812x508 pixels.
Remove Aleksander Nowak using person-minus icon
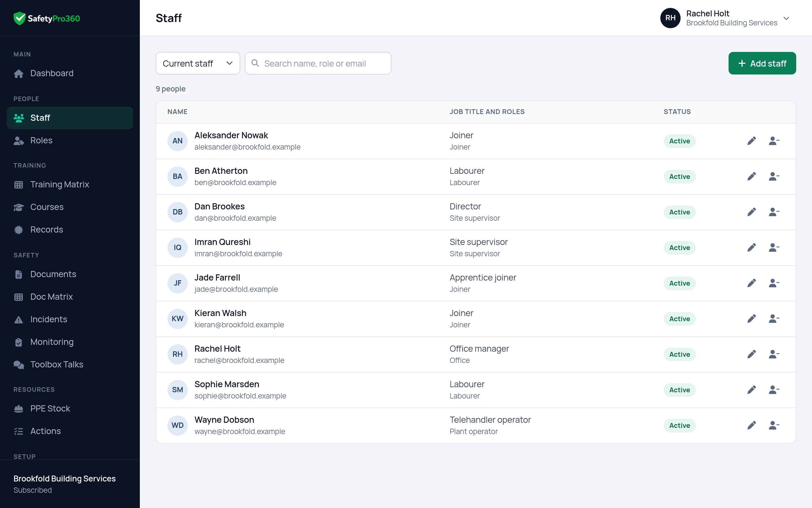click(x=774, y=141)
